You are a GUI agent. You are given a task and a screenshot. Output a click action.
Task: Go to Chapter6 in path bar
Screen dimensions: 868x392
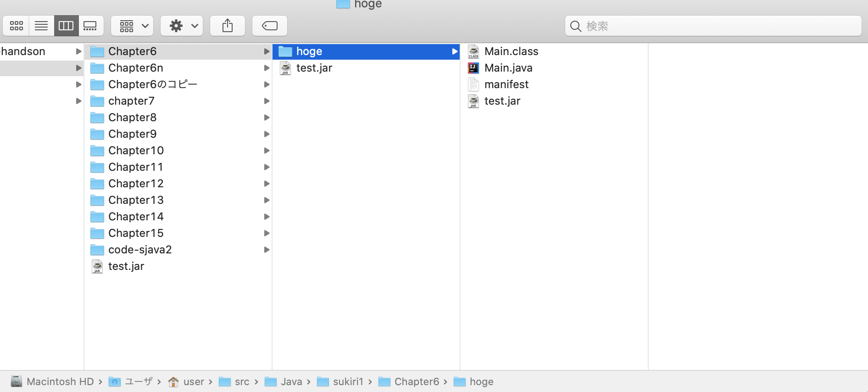[409, 381]
